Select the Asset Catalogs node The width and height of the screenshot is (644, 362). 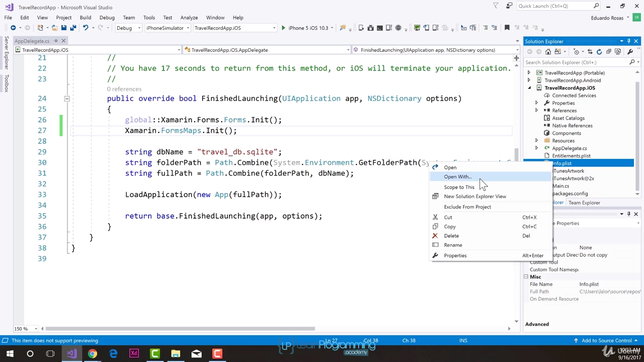(568, 118)
